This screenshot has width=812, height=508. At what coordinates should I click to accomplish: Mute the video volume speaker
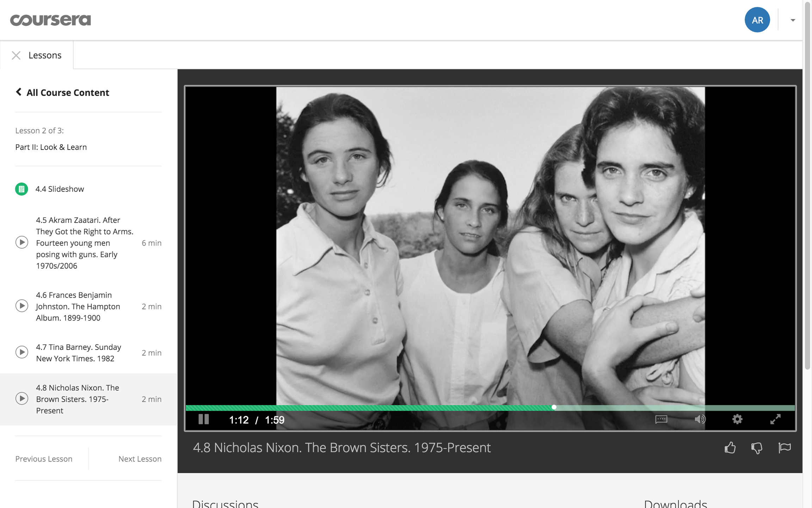[700, 419]
